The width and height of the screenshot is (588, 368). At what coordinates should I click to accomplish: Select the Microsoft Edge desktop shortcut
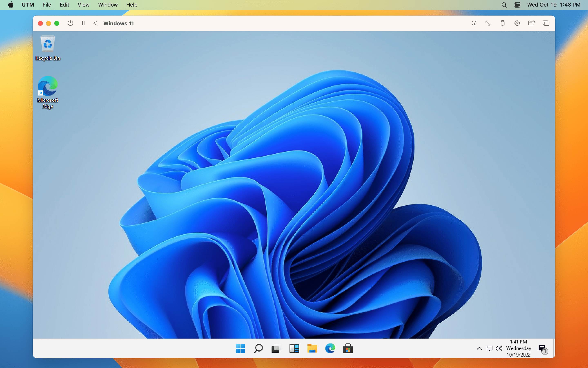pos(48,92)
